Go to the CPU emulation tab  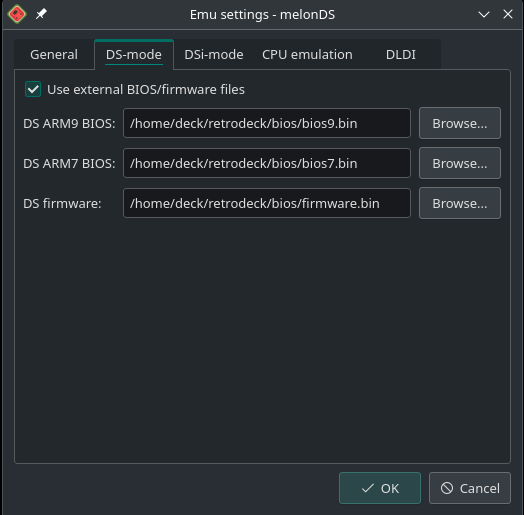[x=307, y=54]
